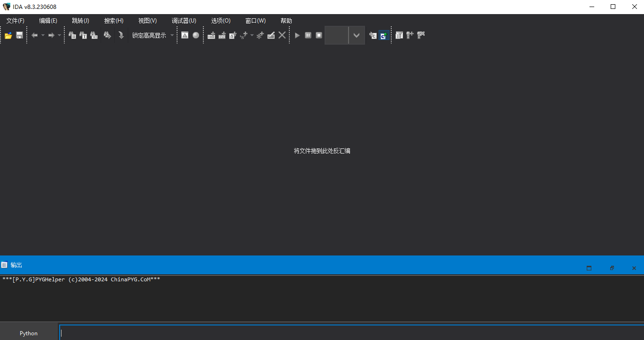Close the 输出 output panel

tap(634, 268)
